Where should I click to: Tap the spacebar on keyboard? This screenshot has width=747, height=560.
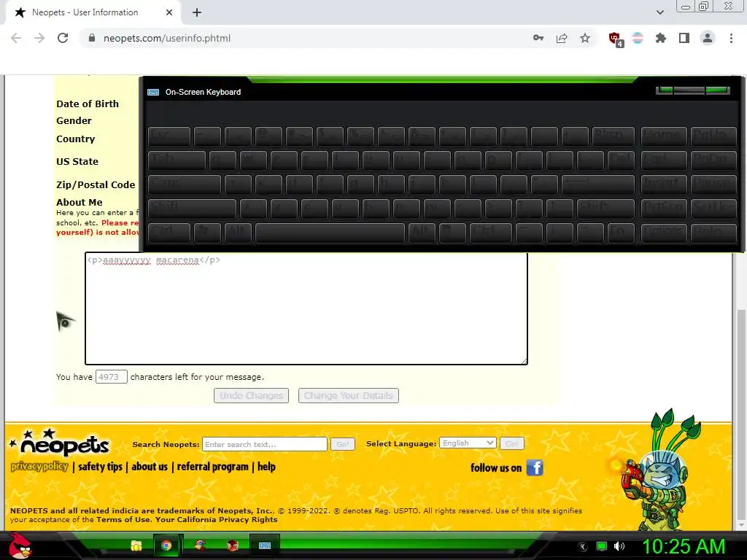330,233
